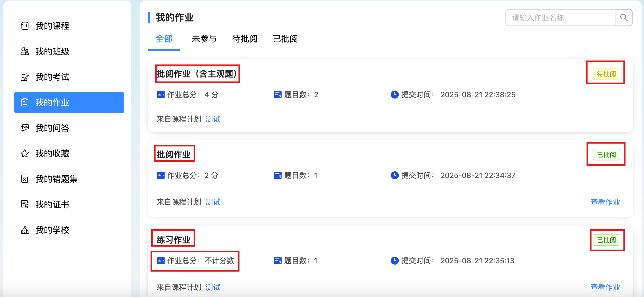Open the 练习作业 homework title
This screenshot has height=297, width=644.
coord(173,240)
